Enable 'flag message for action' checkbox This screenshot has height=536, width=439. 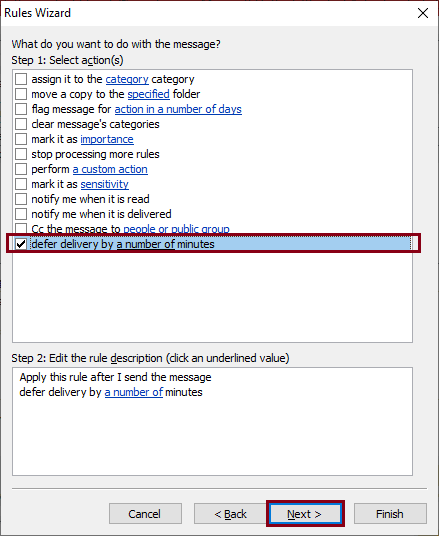point(21,109)
